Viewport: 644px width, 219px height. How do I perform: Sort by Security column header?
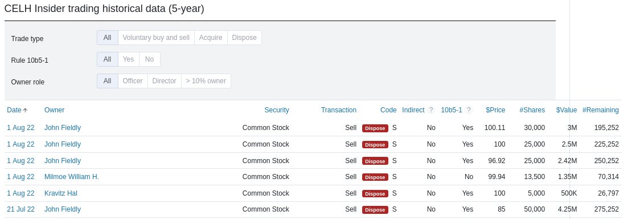(x=276, y=110)
